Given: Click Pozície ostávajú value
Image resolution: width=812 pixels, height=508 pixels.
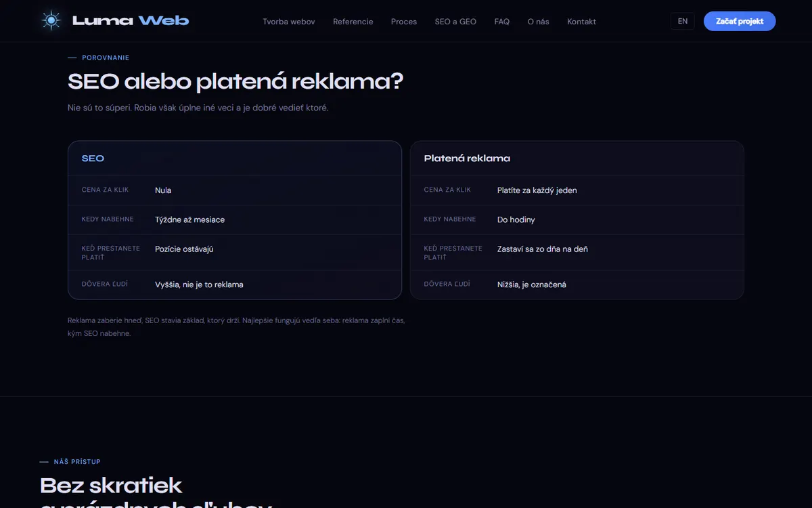Looking at the screenshot, I should point(184,249).
